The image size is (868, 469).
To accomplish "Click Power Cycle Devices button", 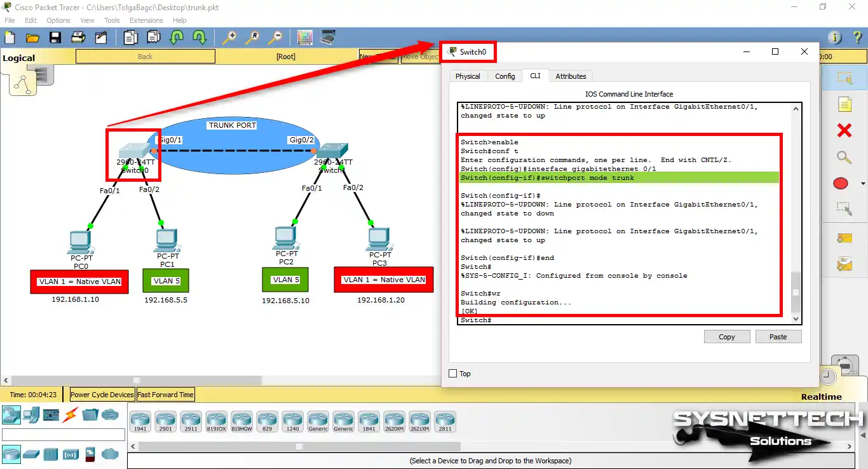I will tap(102, 395).
